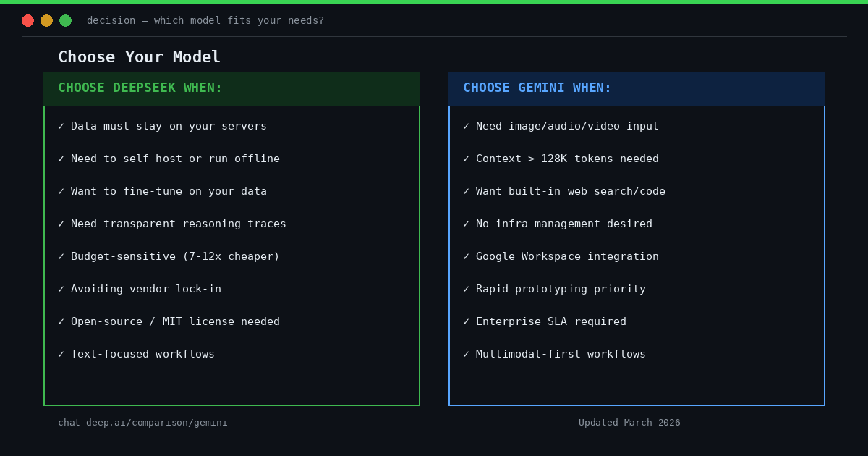The height and width of the screenshot is (456, 868).
Task: Click the checkmark beside 'Enterprise SLA required'
Action: (x=466, y=321)
